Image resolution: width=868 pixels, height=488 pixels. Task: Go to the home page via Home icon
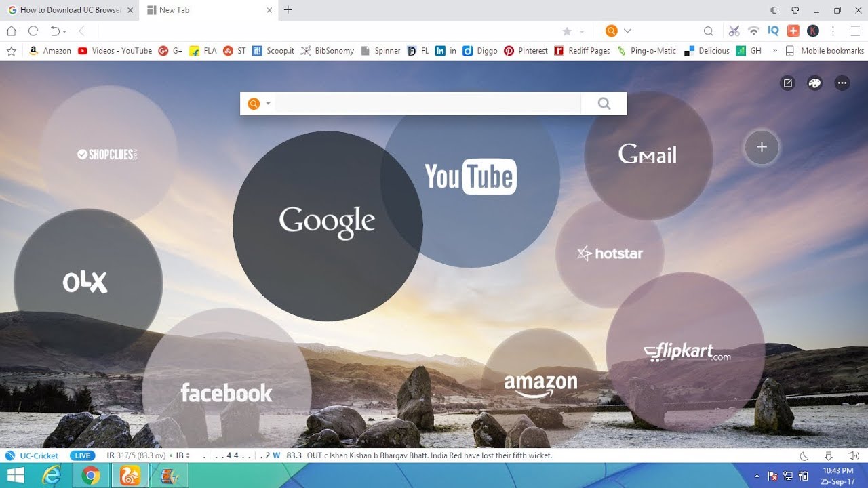tap(11, 30)
